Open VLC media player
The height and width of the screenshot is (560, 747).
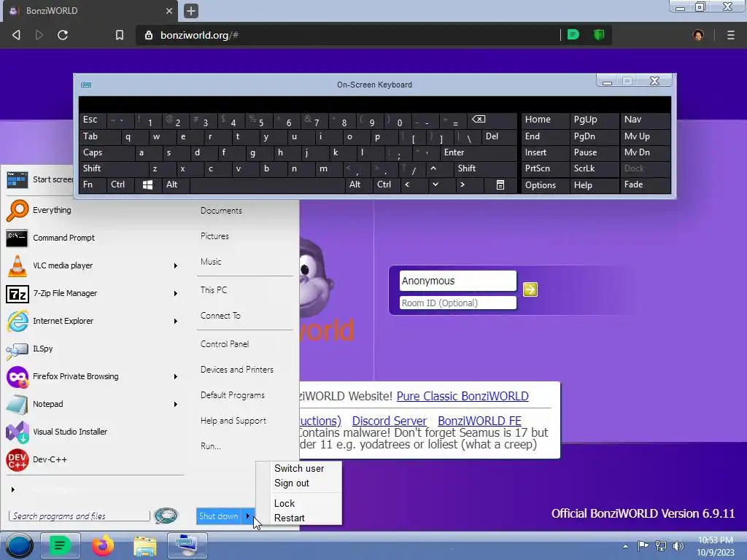63,265
